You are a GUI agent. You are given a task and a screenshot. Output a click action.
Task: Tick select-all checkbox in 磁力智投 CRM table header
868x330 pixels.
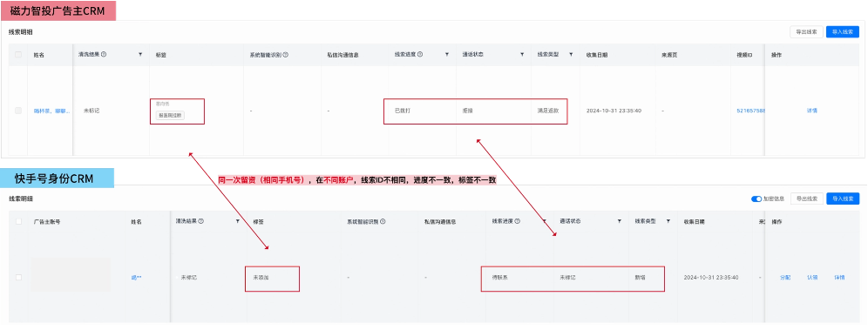[18, 55]
